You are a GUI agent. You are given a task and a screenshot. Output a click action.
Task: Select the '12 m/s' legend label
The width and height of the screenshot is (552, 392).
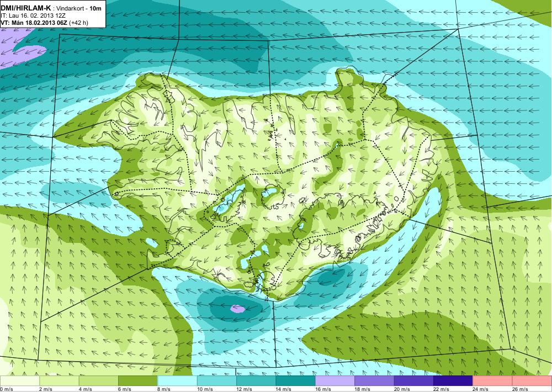click(245, 389)
